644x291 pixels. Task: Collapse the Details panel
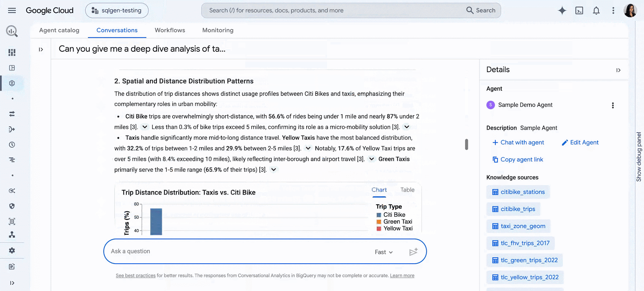point(618,70)
